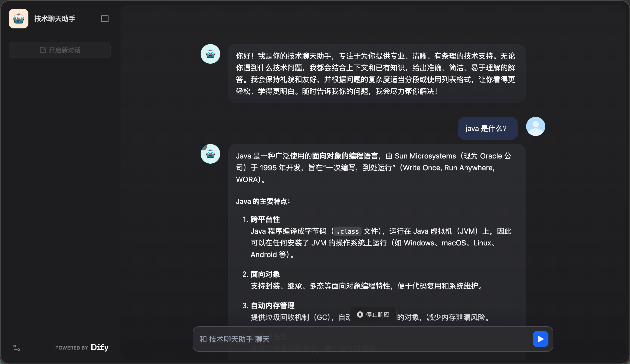Collapse the sidebar with the panel toggle icon
Image resolution: width=630 pixels, height=364 pixels.
(x=105, y=19)
